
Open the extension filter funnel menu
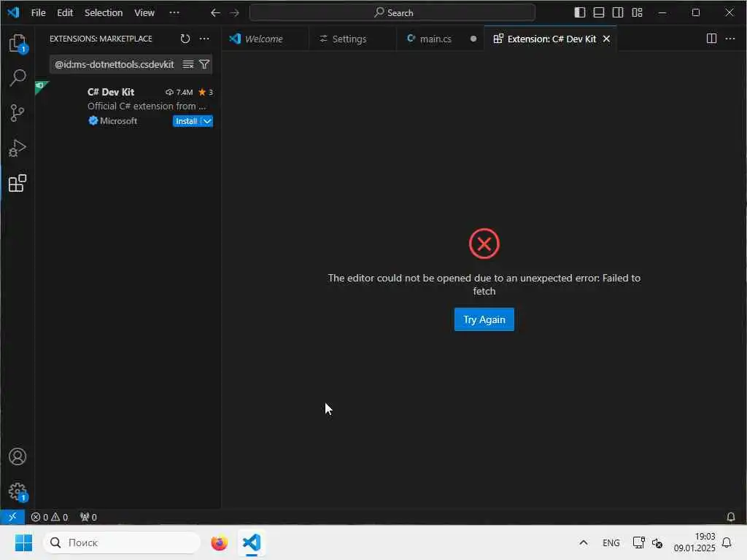(204, 64)
